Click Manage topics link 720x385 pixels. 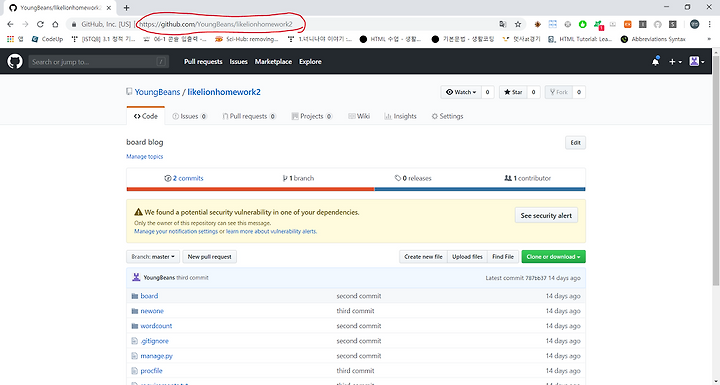(x=145, y=156)
